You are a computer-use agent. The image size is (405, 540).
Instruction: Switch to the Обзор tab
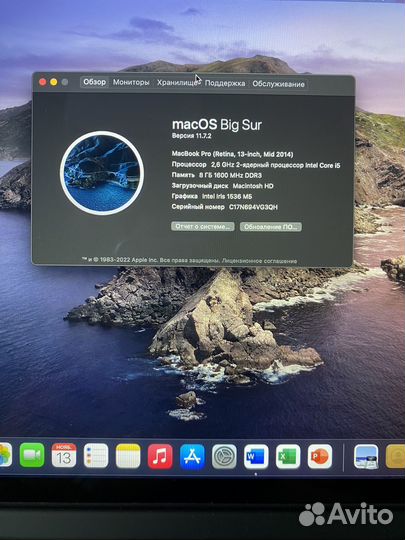point(94,82)
